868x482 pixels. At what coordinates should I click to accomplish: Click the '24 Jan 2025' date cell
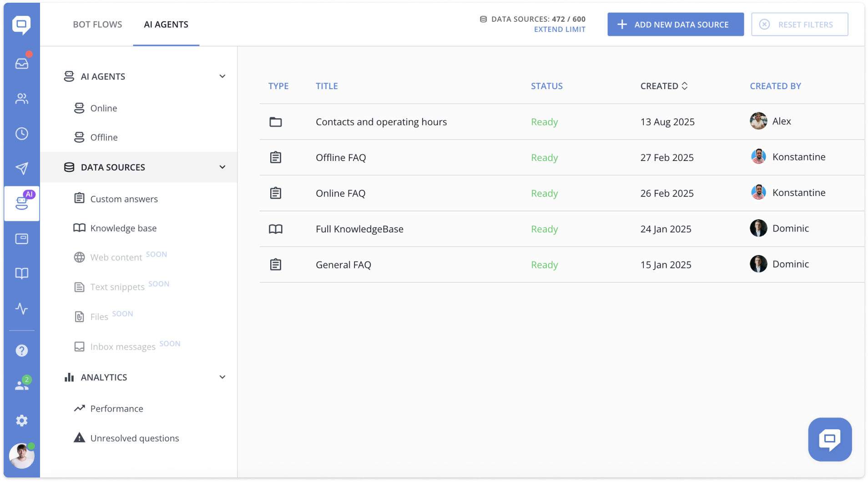(666, 229)
